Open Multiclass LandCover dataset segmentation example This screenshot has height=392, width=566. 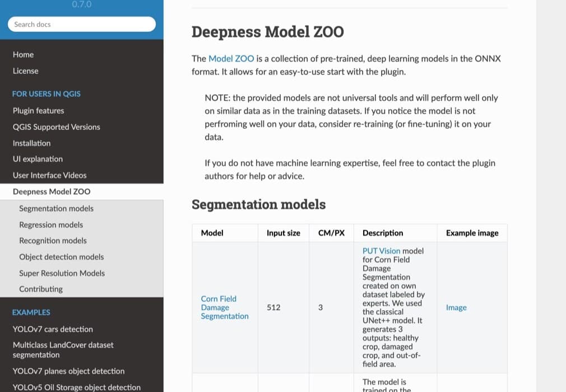pos(63,350)
